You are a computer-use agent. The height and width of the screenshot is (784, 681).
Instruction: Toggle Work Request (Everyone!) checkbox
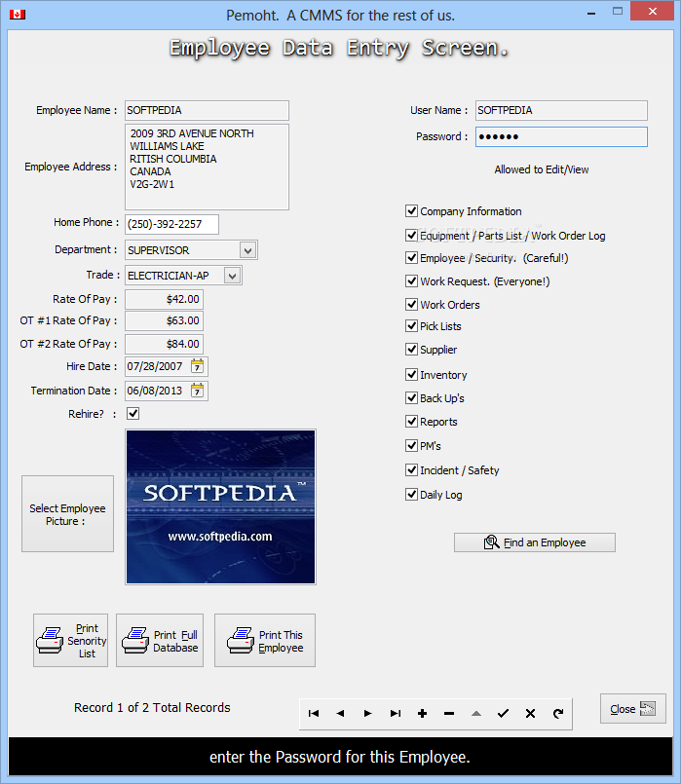(411, 281)
